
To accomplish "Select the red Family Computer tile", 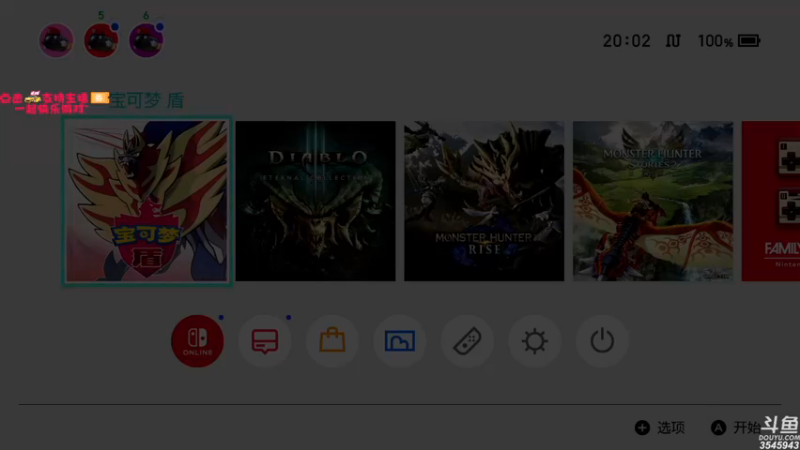I will click(771, 201).
